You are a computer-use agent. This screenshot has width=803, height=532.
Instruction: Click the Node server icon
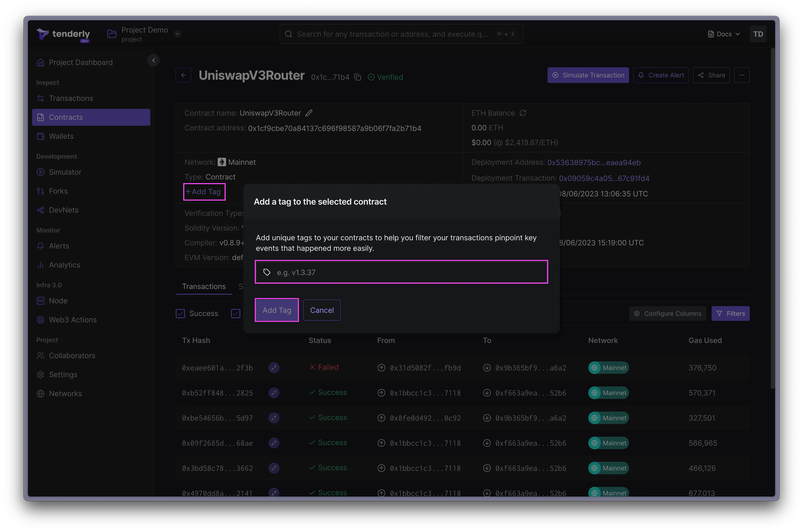40,301
